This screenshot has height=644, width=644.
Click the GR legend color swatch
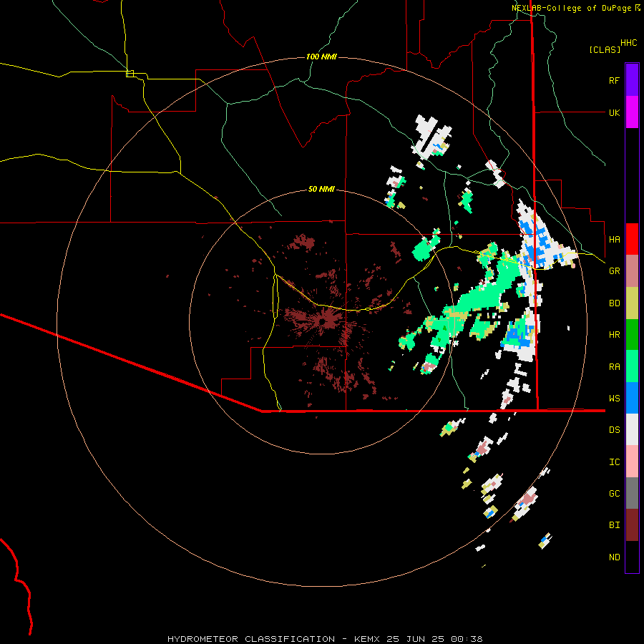[632, 271]
